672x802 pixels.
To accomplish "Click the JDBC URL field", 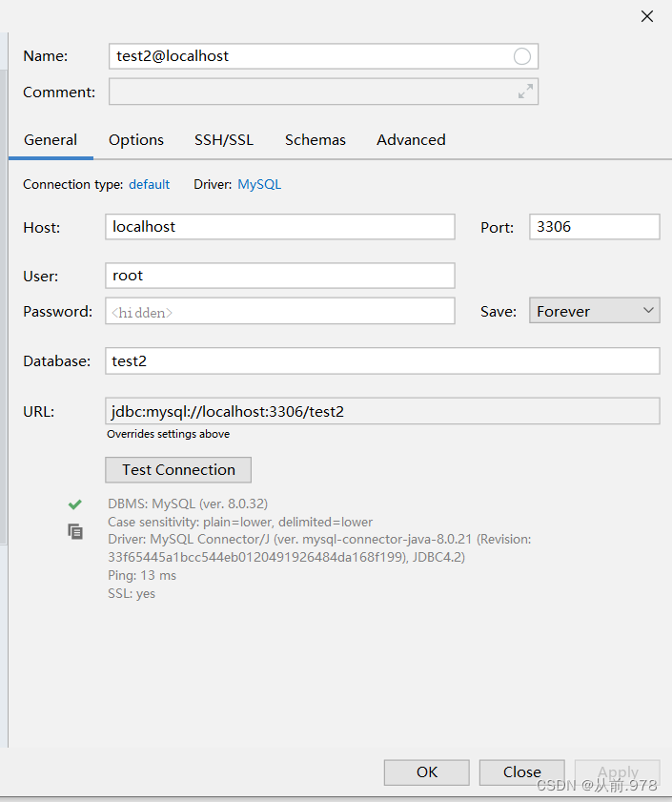I will (382, 411).
